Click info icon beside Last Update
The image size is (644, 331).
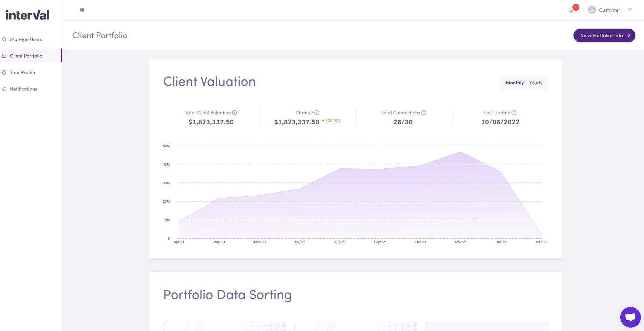point(514,113)
